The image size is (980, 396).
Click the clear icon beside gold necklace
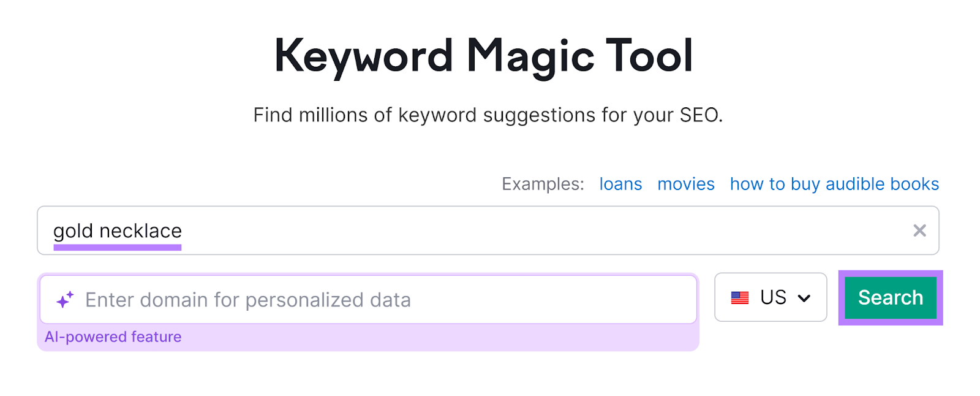(919, 230)
